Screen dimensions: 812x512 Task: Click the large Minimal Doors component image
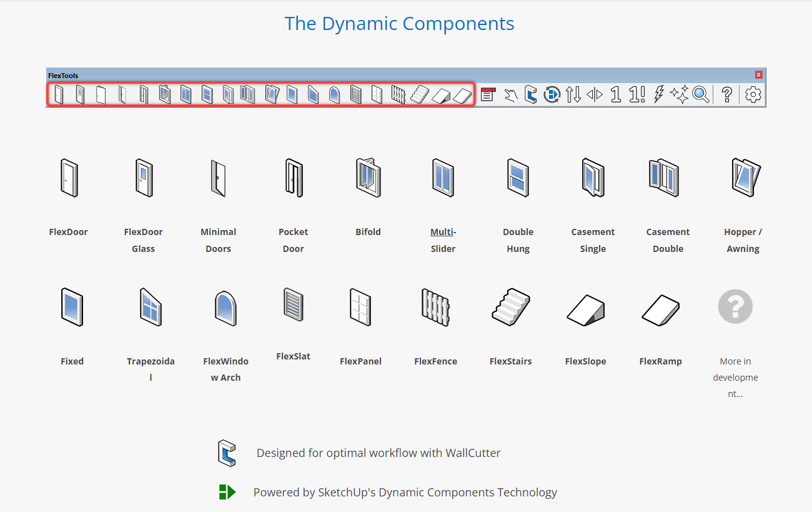(218, 178)
